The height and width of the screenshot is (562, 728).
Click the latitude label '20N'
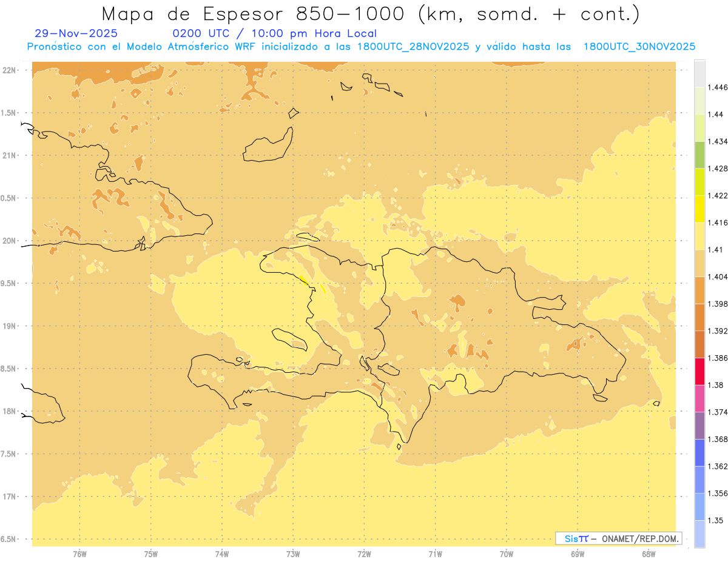click(x=9, y=241)
